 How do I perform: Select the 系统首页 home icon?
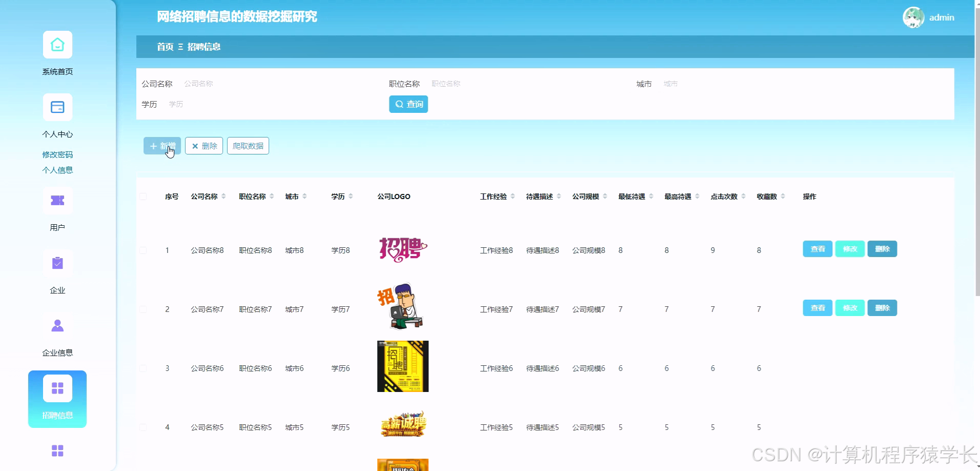pos(57,45)
